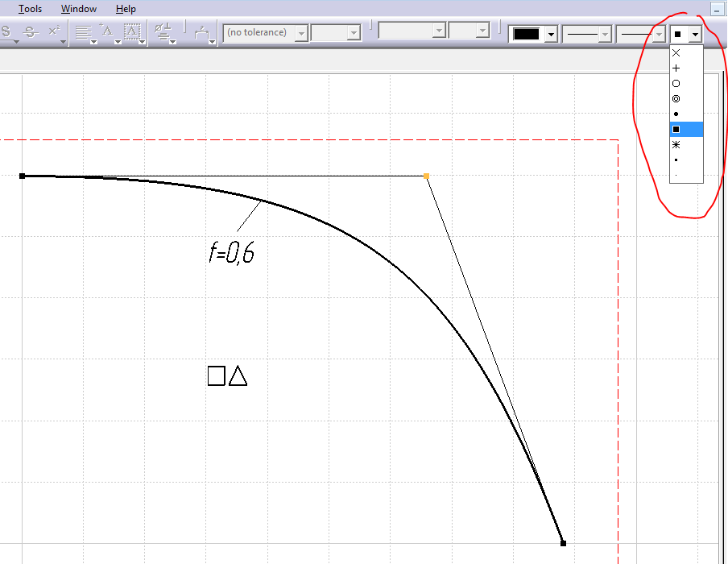The height and width of the screenshot is (564, 728).
Task: Select the orange control point of the curve
Action: 426,176
